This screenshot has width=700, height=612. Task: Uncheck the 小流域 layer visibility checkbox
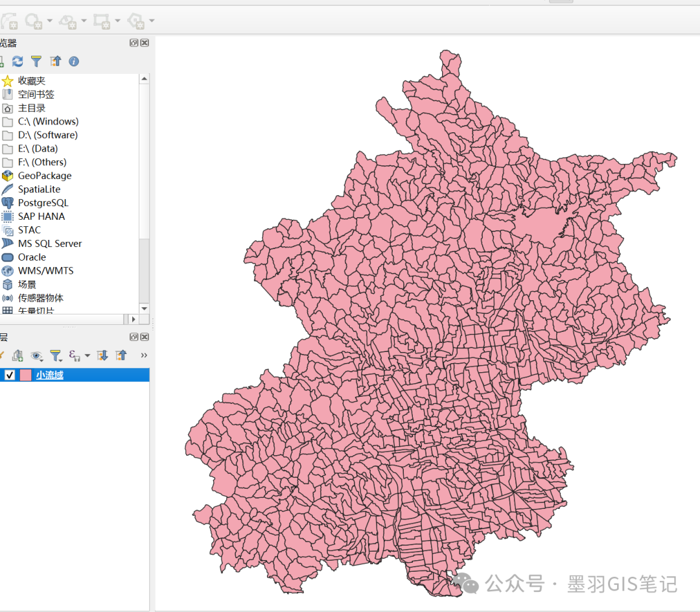10,375
